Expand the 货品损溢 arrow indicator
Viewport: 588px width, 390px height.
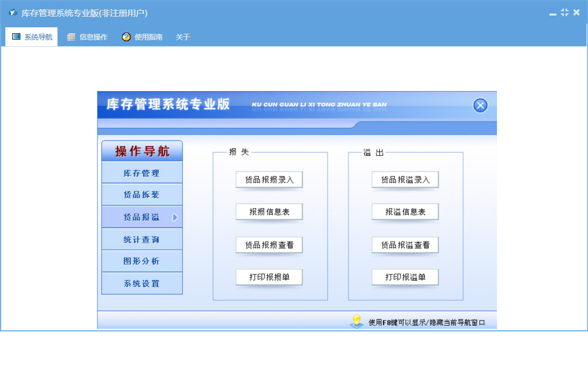tap(175, 217)
